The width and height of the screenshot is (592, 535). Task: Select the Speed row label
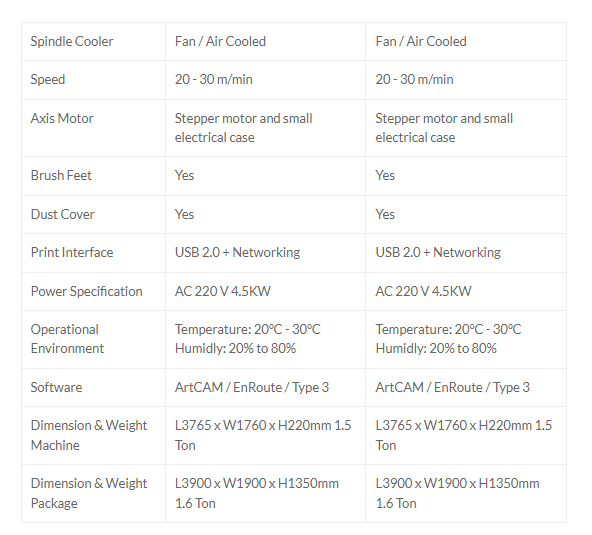pyautogui.click(x=48, y=80)
